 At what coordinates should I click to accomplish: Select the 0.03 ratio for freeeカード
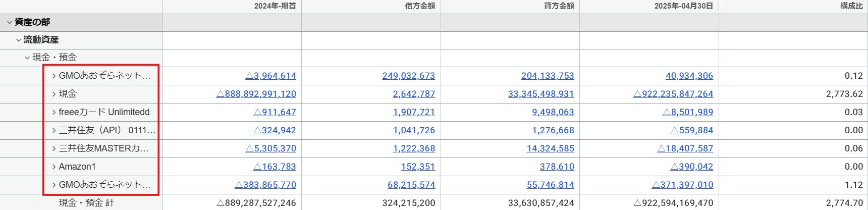[854, 112]
